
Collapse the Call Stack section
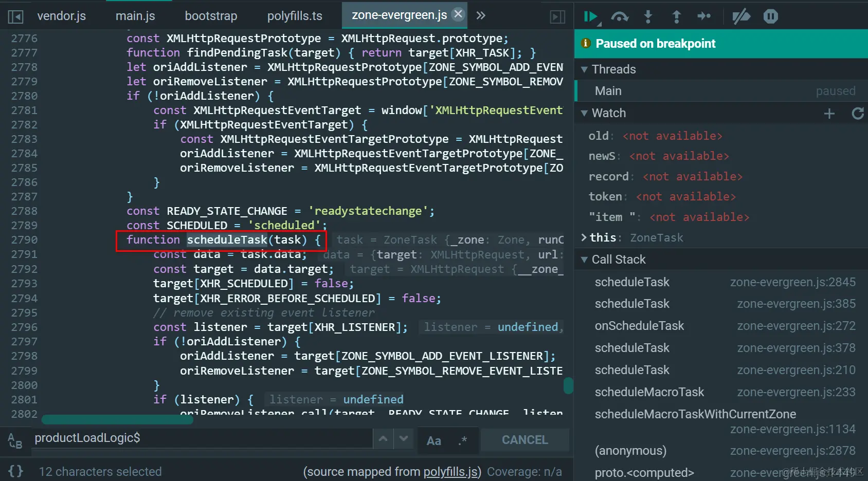pos(584,260)
